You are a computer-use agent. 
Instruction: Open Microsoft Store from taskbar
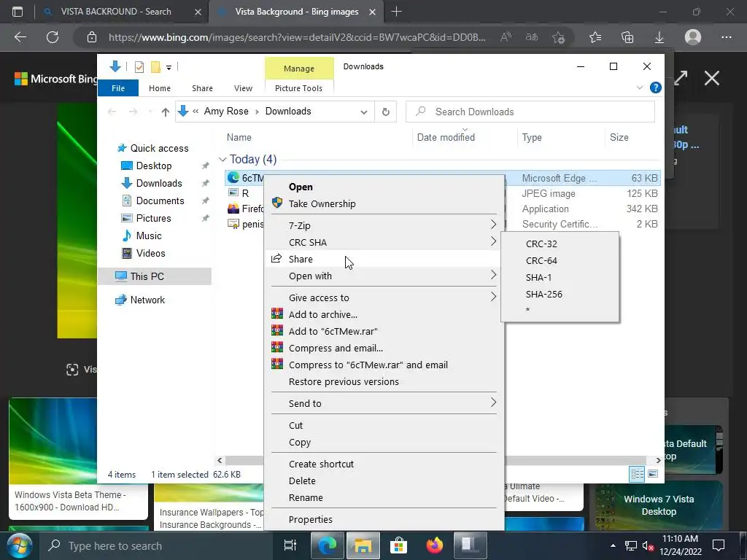398,545
